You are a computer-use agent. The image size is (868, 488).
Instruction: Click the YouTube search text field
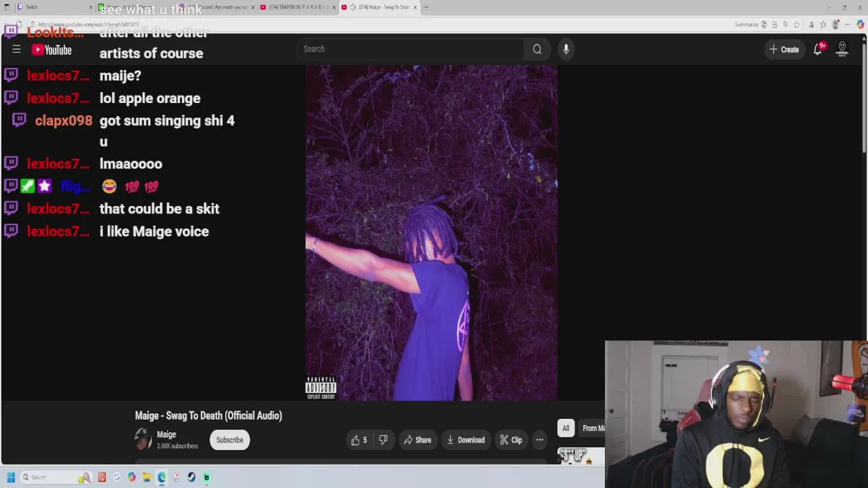coord(410,49)
